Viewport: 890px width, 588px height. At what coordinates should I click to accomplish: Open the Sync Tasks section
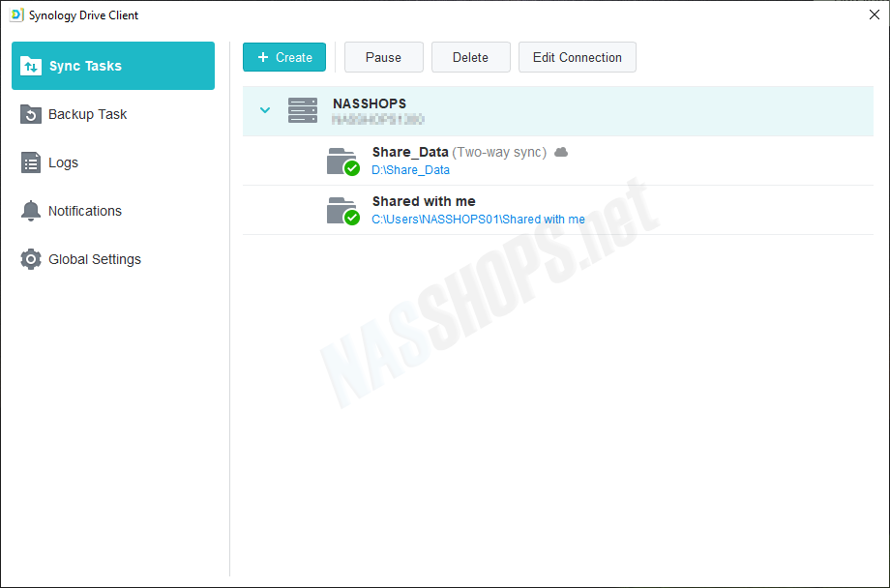[113, 66]
